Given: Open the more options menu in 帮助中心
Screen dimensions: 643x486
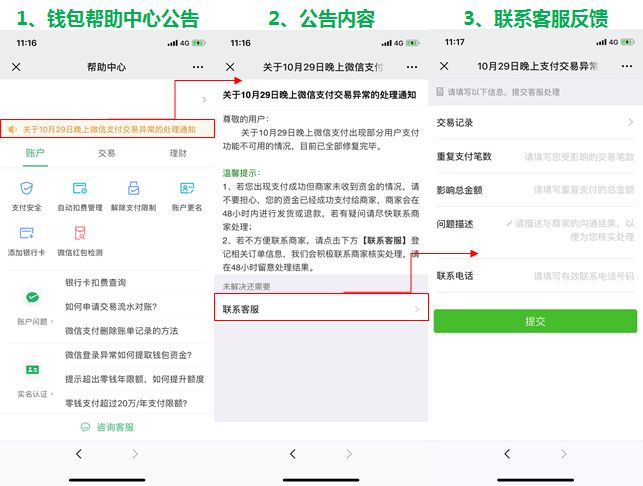Looking at the screenshot, I should tap(197, 67).
